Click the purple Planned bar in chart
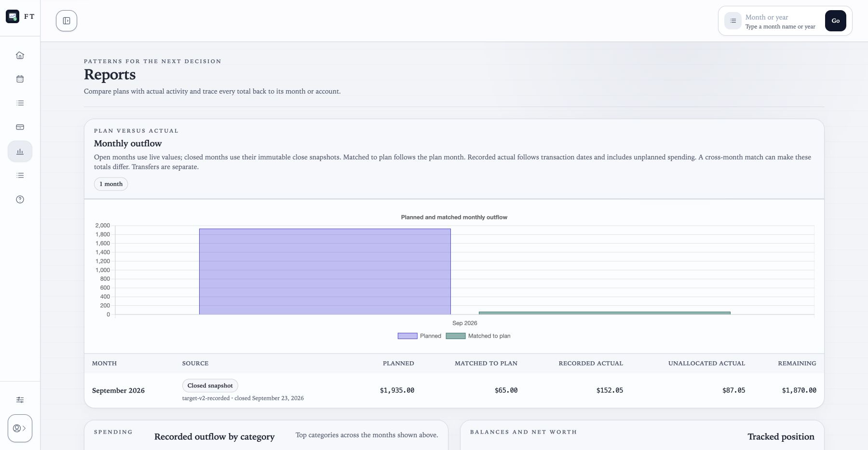The width and height of the screenshot is (868, 450). coord(325,272)
